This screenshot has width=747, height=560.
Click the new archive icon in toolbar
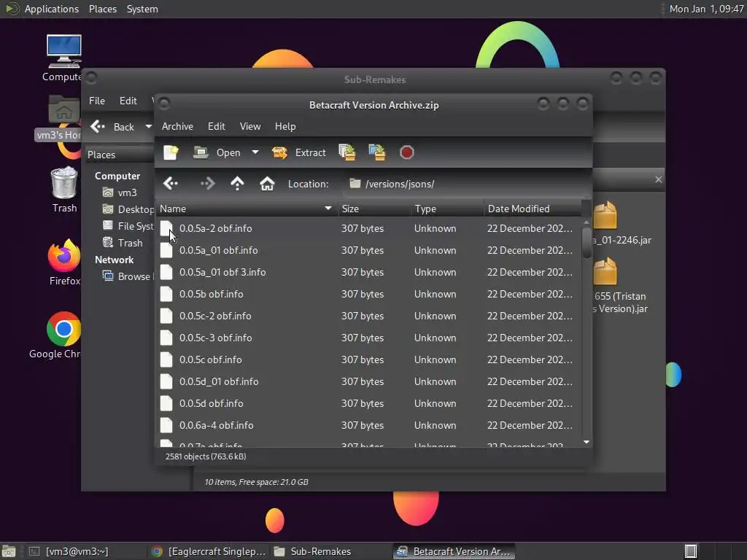point(171,152)
